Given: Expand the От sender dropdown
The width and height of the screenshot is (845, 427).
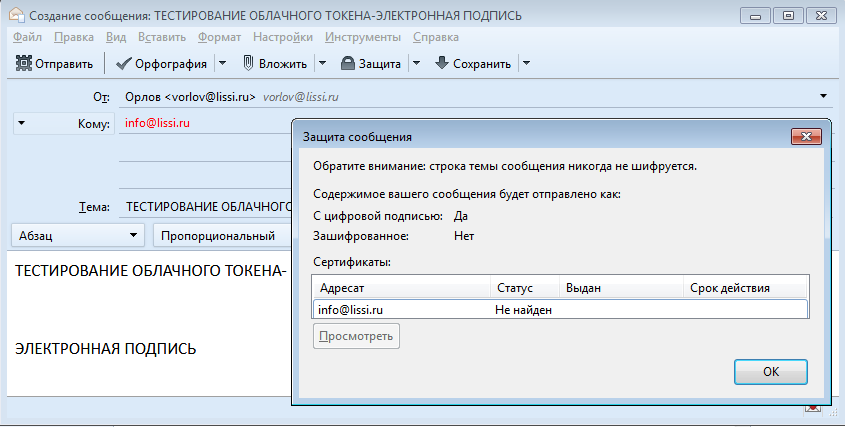Looking at the screenshot, I should click(823, 97).
